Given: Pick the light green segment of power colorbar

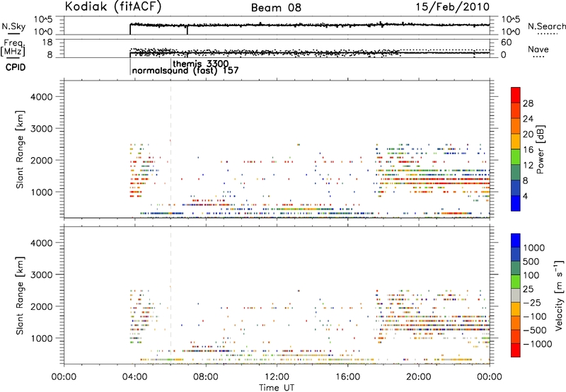Looking at the screenshot, I should (516, 157).
